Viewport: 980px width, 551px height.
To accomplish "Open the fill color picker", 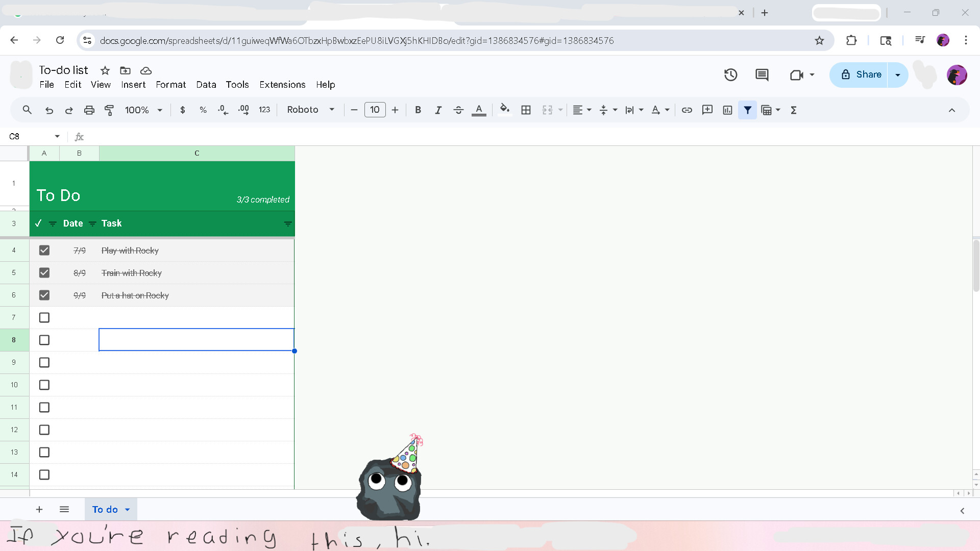I will click(x=504, y=110).
